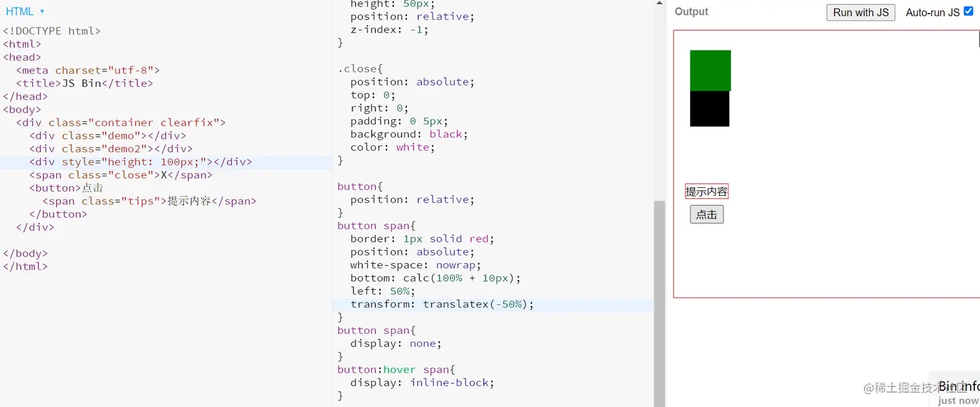Viewport: 980px width, 407px height.
Task: Click the meta charset="utf-8" line
Action: (87, 70)
